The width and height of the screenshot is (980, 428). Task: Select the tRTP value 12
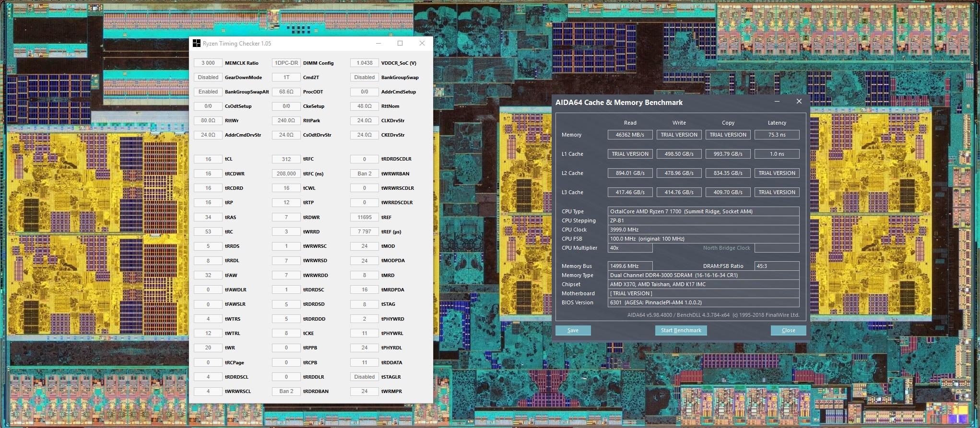pyautogui.click(x=286, y=202)
